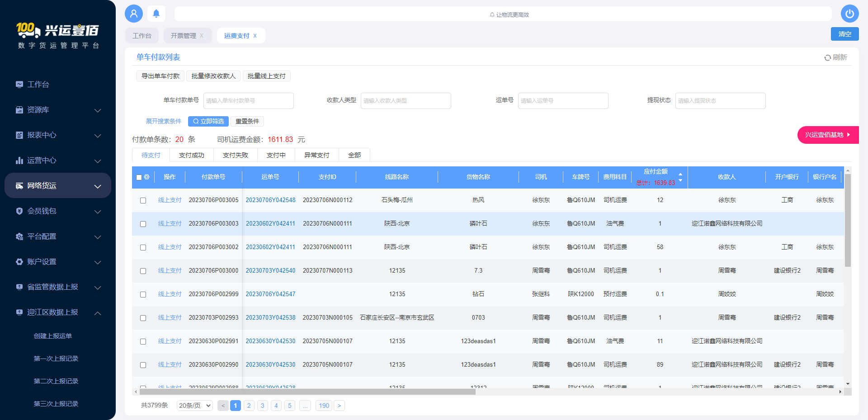Sort 应付金额 column using sort arrows

click(680, 177)
